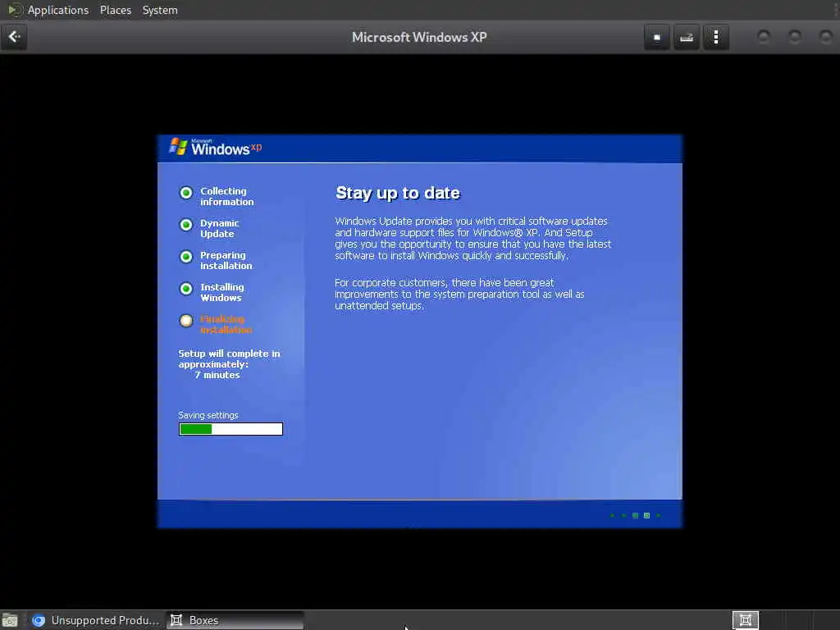Click the Collecting information step indicator
Screen dimensions: 840x630
tap(186, 193)
